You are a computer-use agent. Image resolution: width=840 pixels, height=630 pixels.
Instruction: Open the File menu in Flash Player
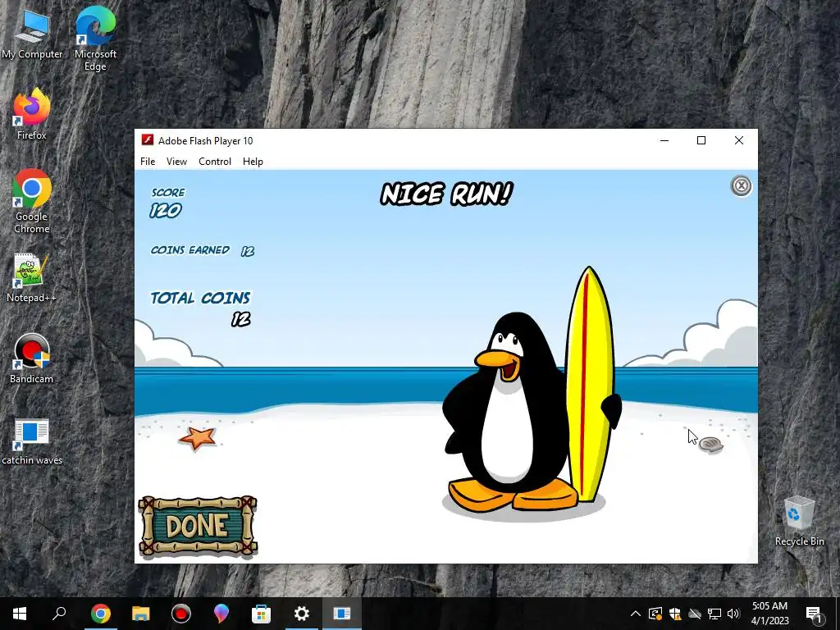pyautogui.click(x=148, y=162)
